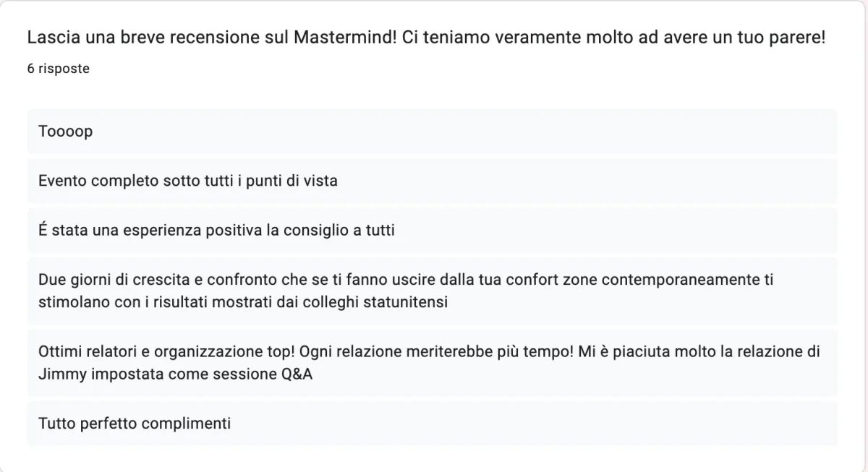
Task: Select the "Toooop" response row
Action: pyautogui.click(x=432, y=132)
